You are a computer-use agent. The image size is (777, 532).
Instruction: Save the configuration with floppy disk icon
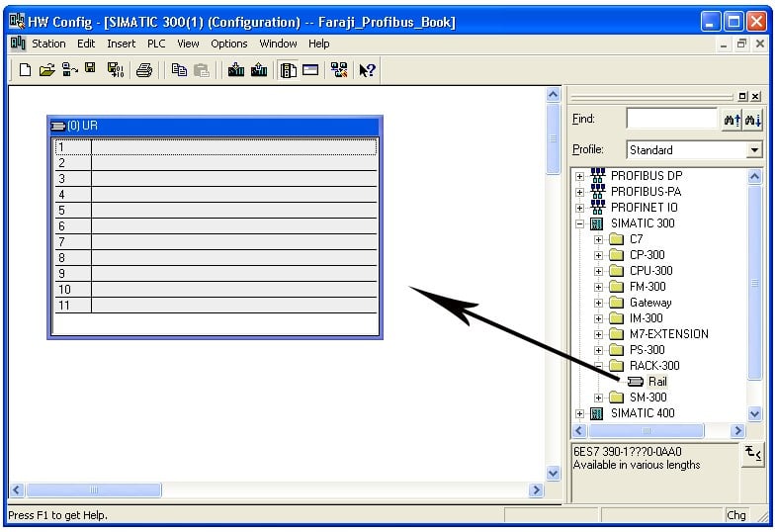tap(90, 68)
